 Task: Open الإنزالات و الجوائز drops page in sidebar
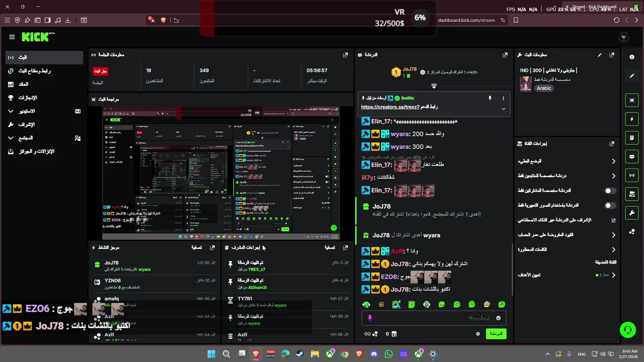[44, 151]
